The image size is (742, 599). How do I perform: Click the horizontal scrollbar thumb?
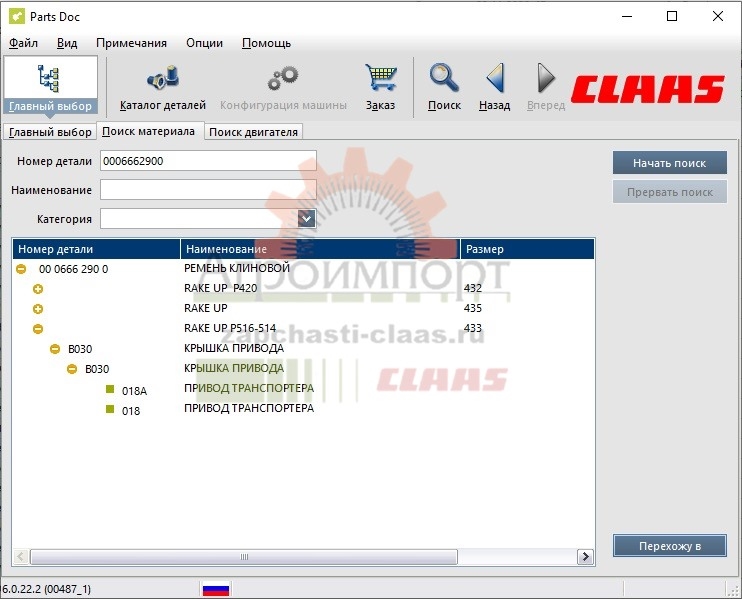coord(244,557)
